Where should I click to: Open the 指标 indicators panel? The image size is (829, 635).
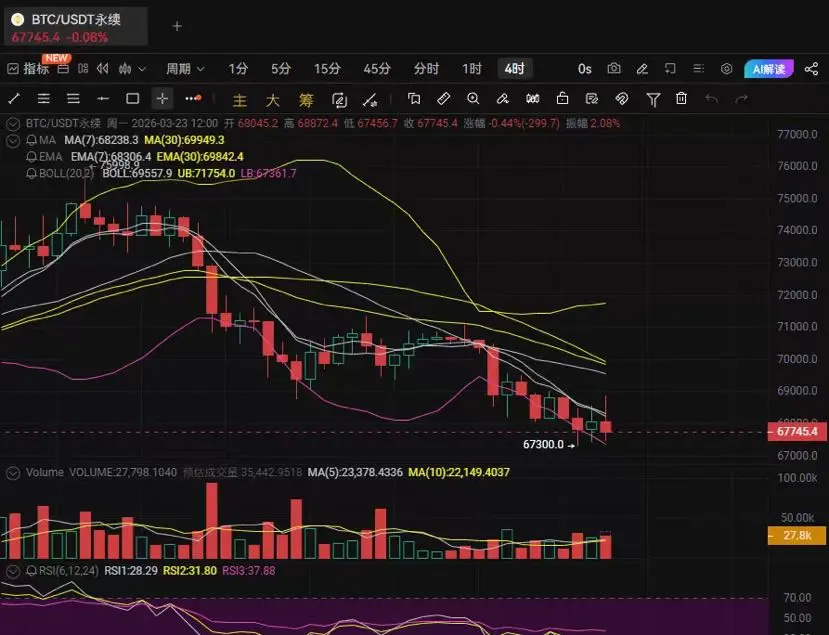click(x=28, y=69)
